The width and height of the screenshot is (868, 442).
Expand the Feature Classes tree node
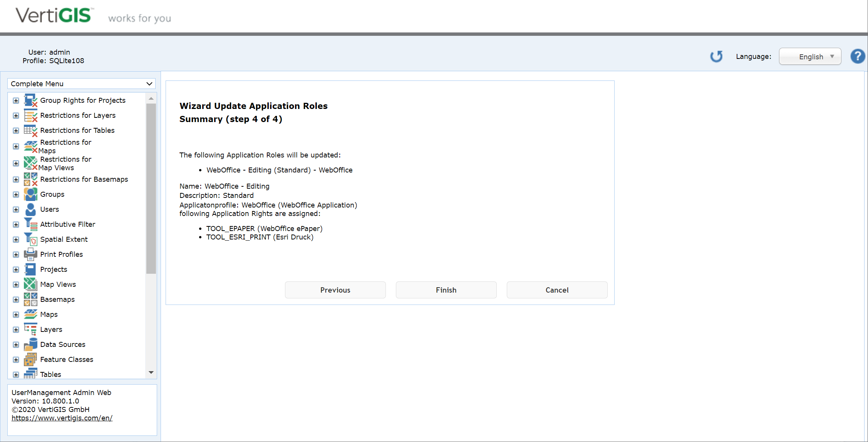point(16,359)
